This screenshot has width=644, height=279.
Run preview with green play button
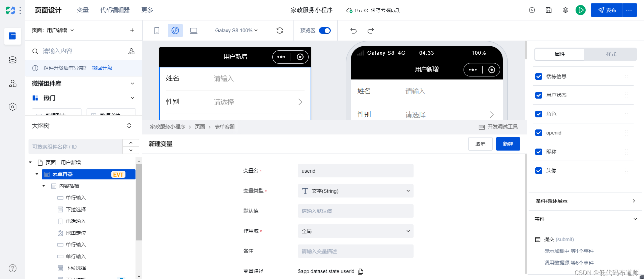[x=581, y=10]
